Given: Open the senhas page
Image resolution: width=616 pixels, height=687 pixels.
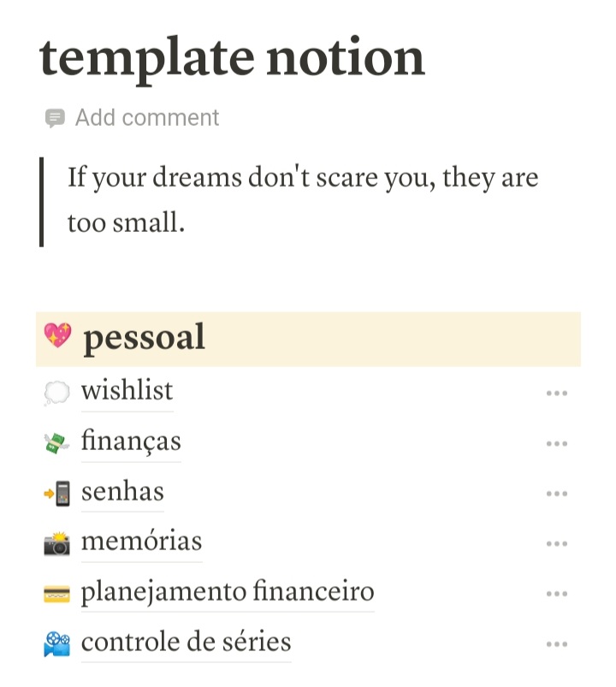Looking at the screenshot, I should pos(122,491).
